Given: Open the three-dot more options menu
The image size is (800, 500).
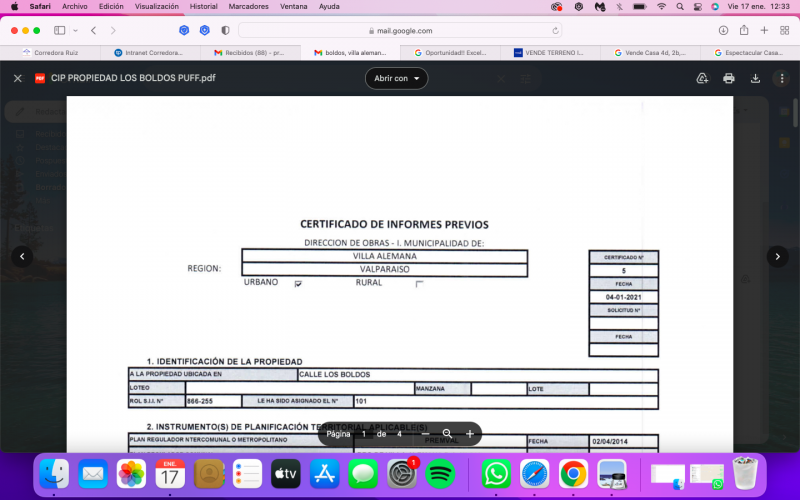Looking at the screenshot, I should point(782,78).
